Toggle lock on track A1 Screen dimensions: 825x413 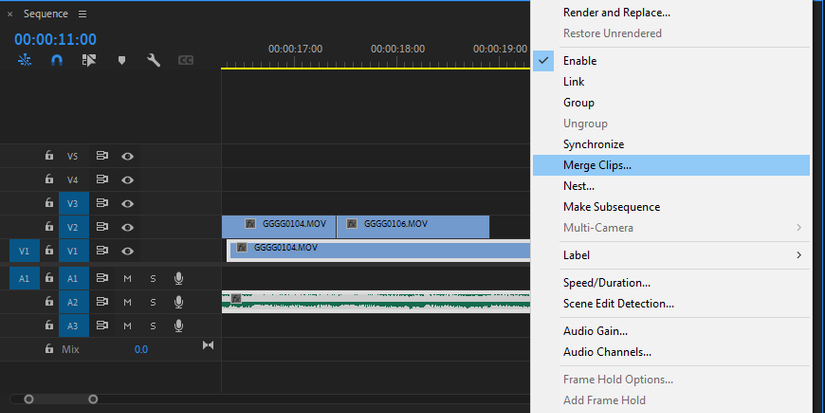coord(49,277)
